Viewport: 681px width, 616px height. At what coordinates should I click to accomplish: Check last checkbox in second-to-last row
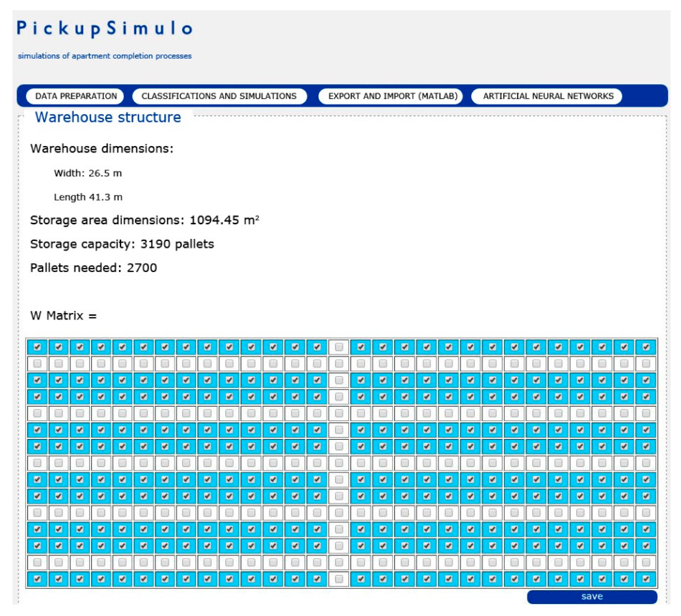pyautogui.click(x=646, y=562)
